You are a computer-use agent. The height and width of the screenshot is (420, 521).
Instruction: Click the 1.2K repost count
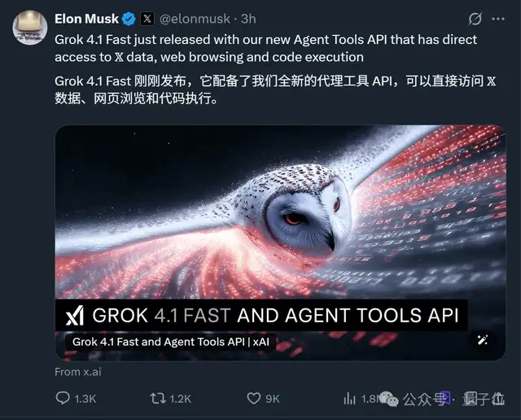[181, 398]
